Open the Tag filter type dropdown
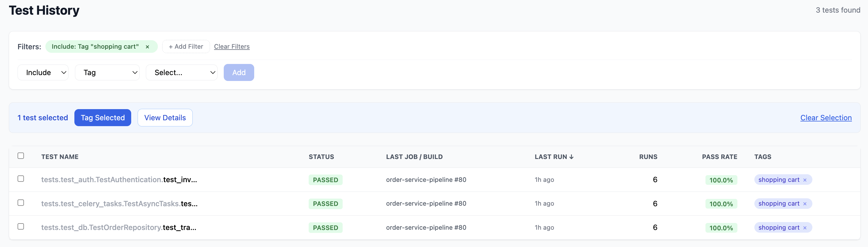This screenshot has height=247, width=868. tap(107, 72)
